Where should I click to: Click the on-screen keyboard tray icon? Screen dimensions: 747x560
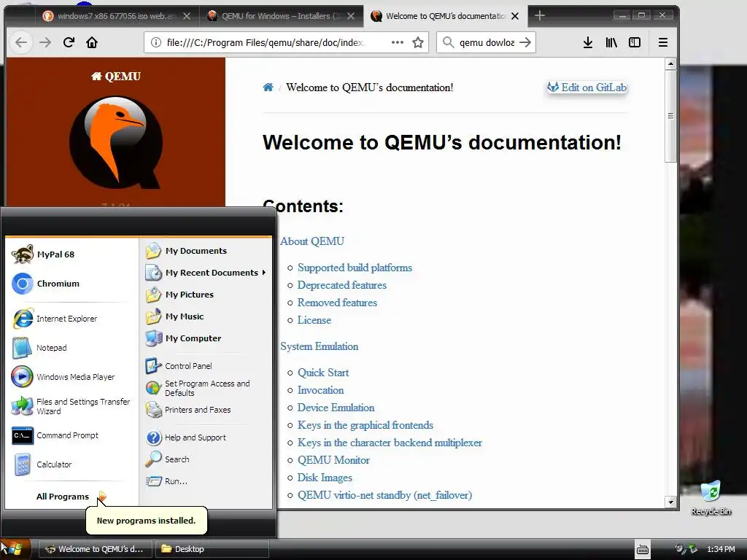(x=642, y=549)
